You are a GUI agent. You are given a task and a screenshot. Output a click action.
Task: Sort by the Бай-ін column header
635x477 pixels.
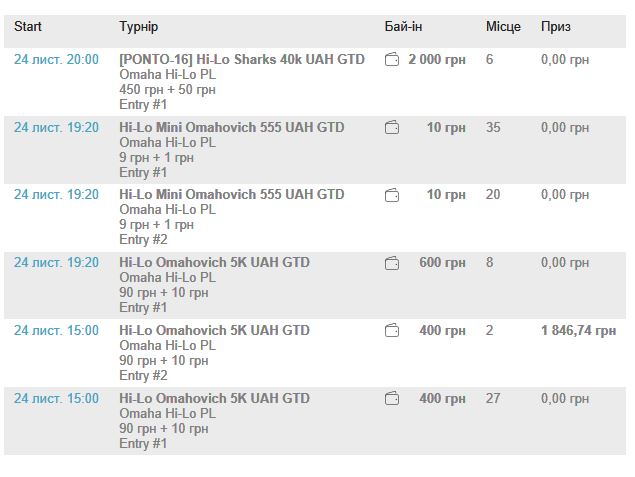(x=403, y=26)
